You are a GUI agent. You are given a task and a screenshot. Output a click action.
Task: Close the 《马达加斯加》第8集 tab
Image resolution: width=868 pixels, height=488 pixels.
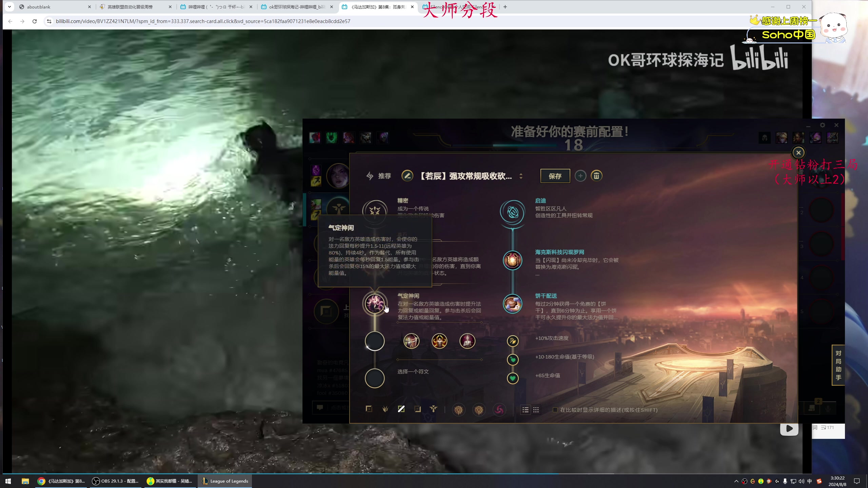pos(412,7)
